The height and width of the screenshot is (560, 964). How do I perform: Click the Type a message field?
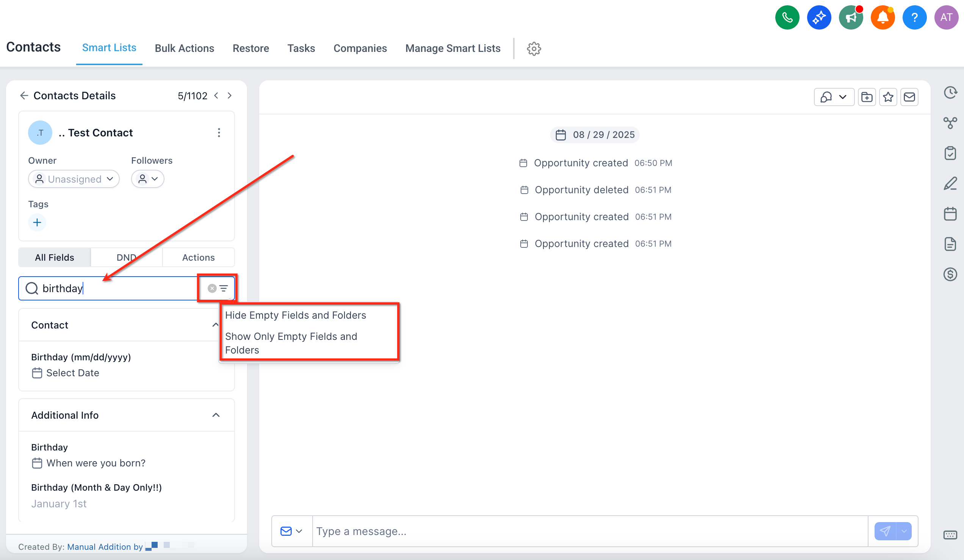point(589,531)
